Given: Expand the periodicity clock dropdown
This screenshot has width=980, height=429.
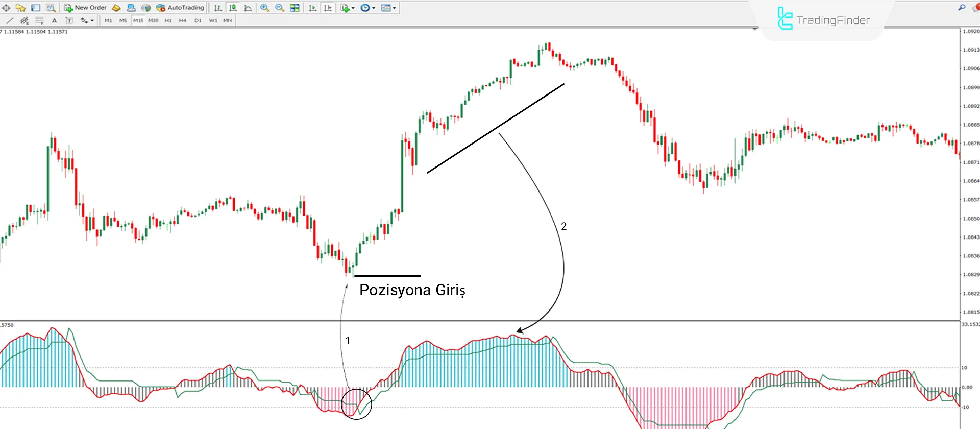Looking at the screenshot, I should click(368, 8).
